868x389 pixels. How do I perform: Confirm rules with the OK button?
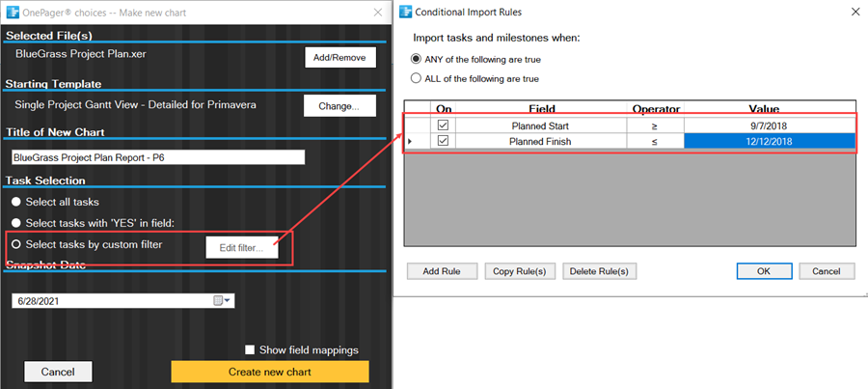tap(764, 271)
